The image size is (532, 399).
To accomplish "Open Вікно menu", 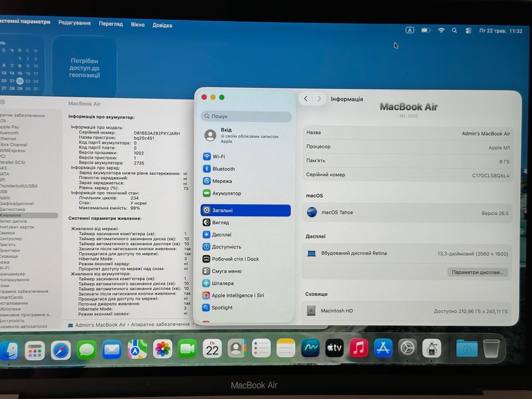I will (138, 25).
